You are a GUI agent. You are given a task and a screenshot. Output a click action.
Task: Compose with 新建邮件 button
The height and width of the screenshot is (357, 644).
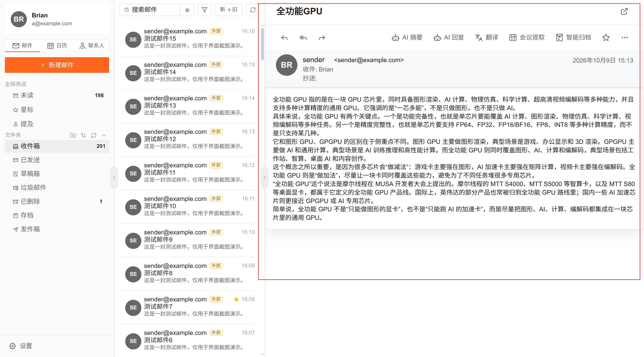point(57,65)
